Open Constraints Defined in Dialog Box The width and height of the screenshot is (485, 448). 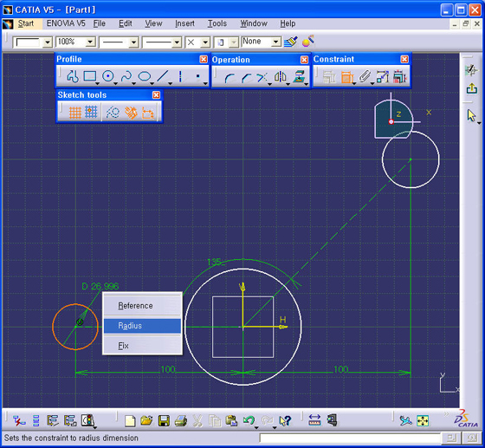pos(329,77)
